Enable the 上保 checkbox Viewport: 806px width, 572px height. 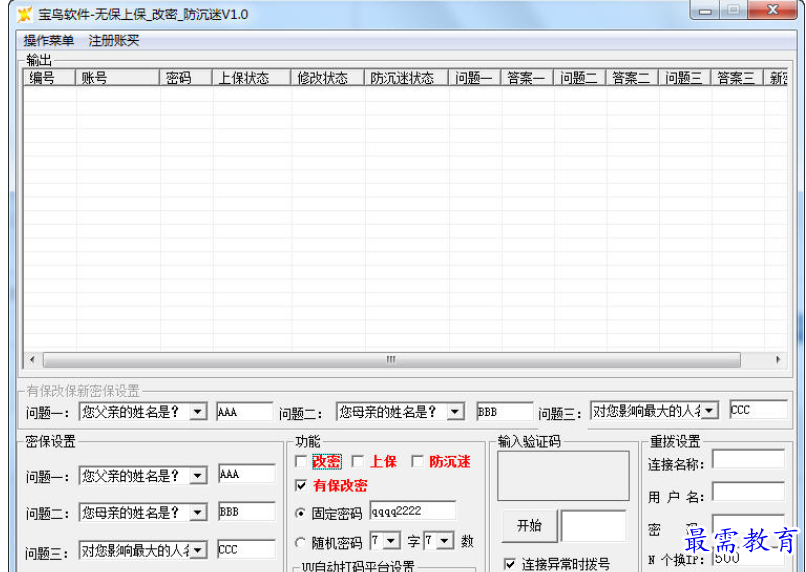(358, 462)
